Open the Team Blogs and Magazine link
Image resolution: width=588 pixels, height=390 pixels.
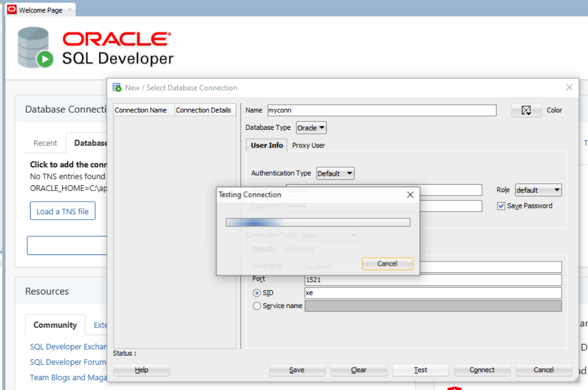tap(68, 377)
